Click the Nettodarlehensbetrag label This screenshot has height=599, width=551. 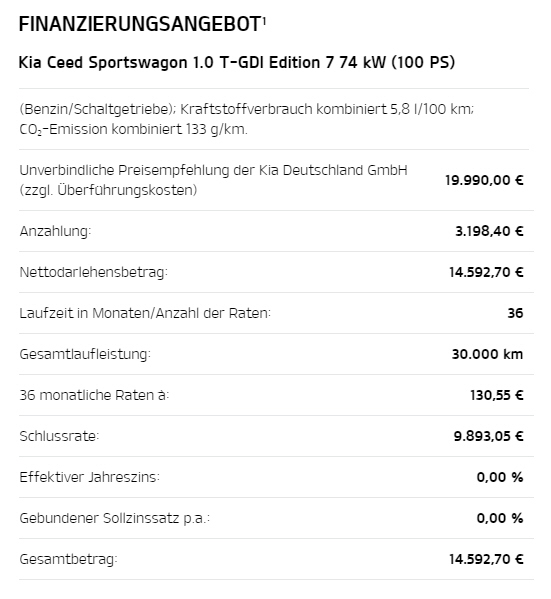pos(94,272)
